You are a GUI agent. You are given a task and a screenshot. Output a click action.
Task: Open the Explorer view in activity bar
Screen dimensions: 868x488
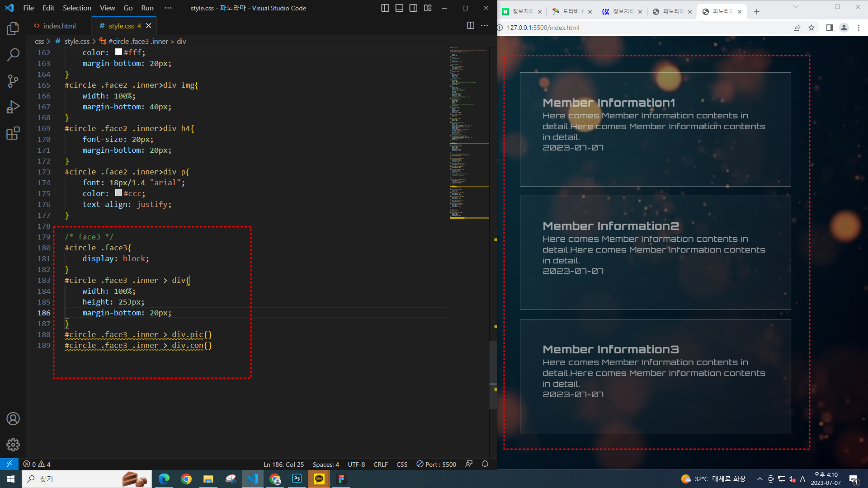pyautogui.click(x=13, y=29)
